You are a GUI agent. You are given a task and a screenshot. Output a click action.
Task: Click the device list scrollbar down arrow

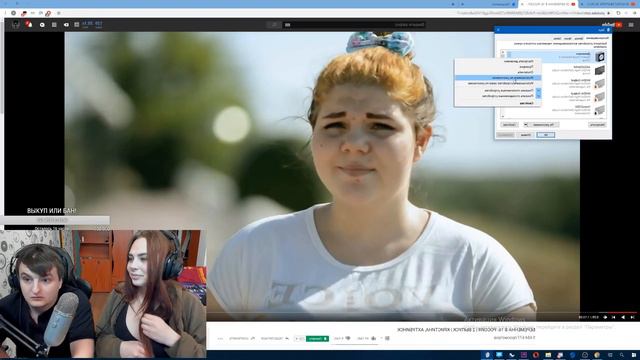(503, 116)
